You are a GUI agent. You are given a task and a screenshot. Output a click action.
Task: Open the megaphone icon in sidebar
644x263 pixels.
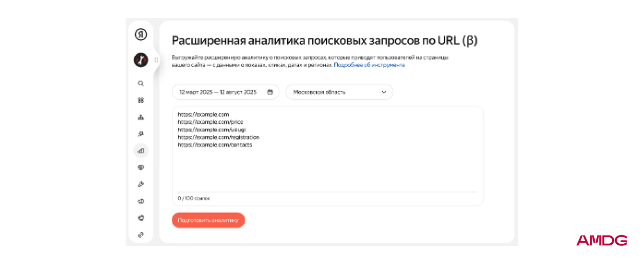click(141, 201)
